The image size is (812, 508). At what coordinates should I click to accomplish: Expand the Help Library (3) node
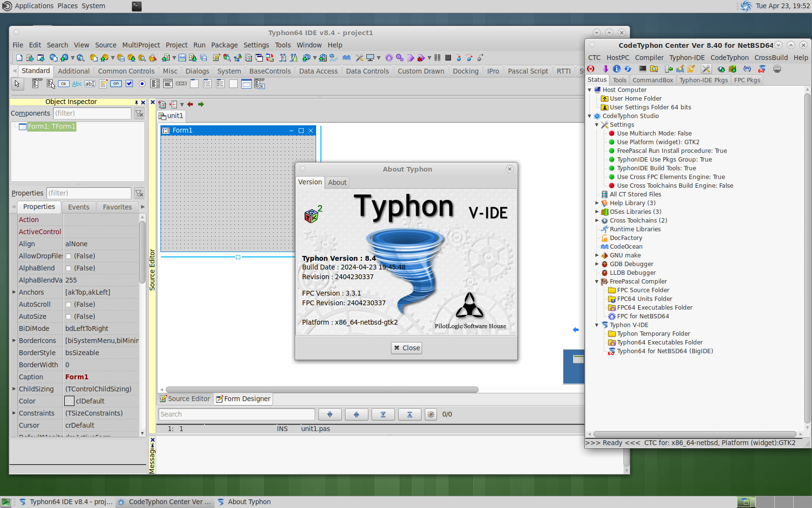pos(597,203)
